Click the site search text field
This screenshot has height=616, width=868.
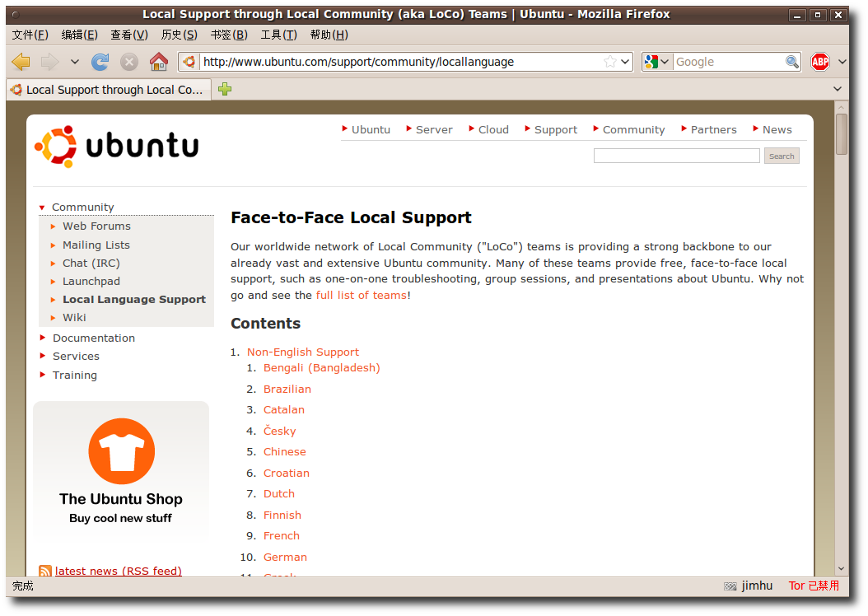(676, 156)
